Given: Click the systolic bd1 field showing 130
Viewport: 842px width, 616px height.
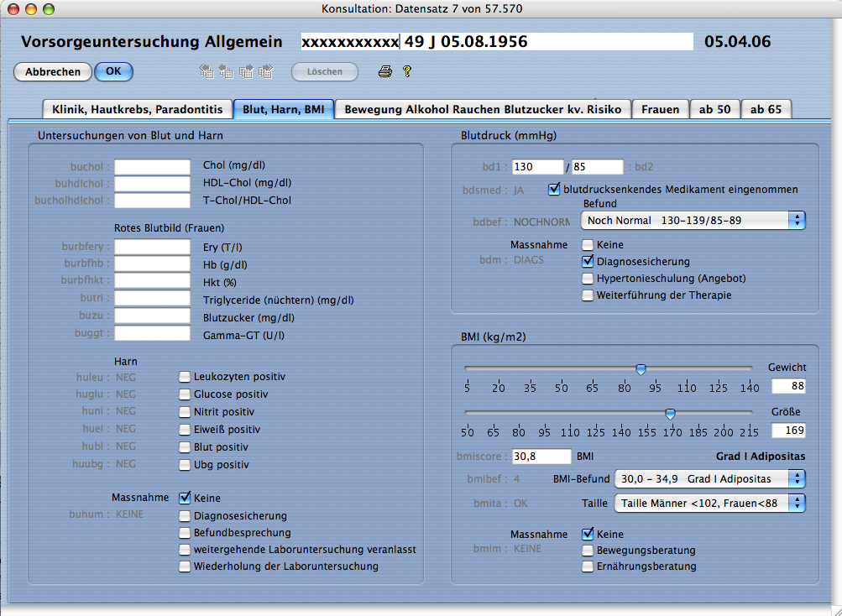Looking at the screenshot, I should point(537,166).
